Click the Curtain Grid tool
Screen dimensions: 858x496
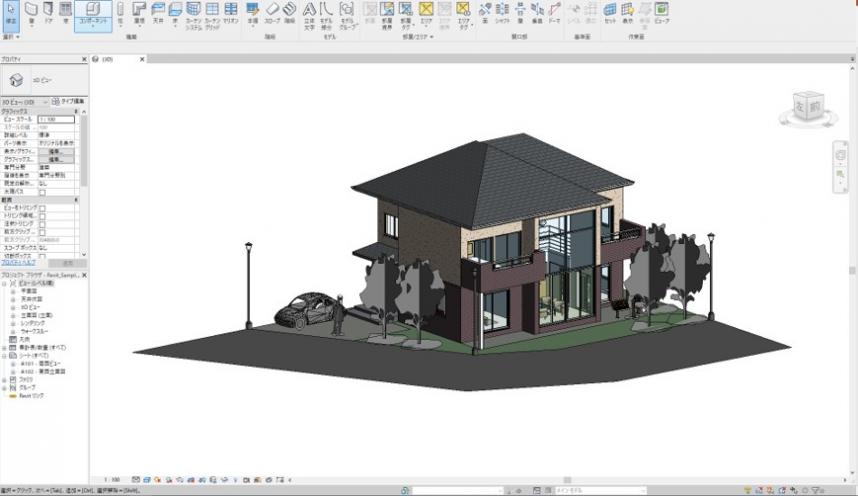212,12
